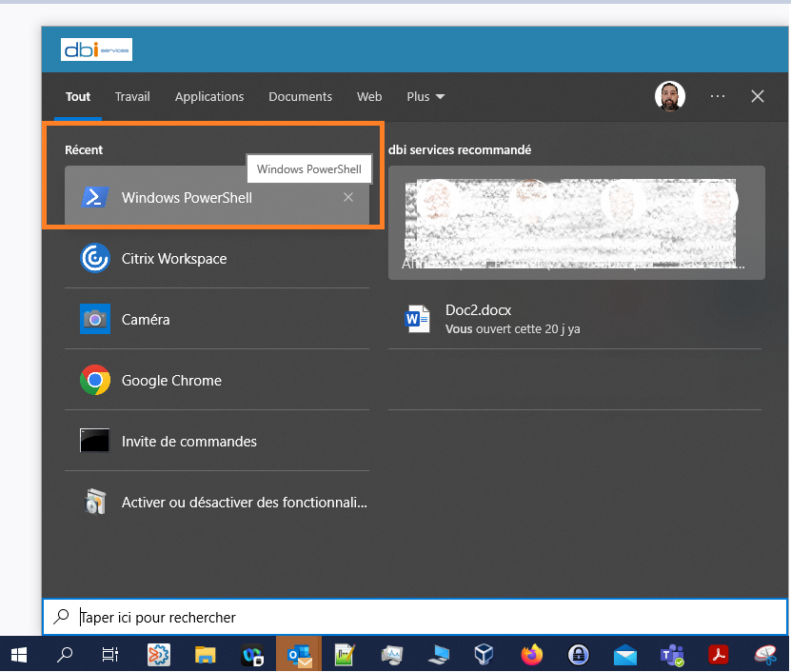Open the green notepad taskbar icon
The height and width of the screenshot is (672, 791).
pos(346,655)
